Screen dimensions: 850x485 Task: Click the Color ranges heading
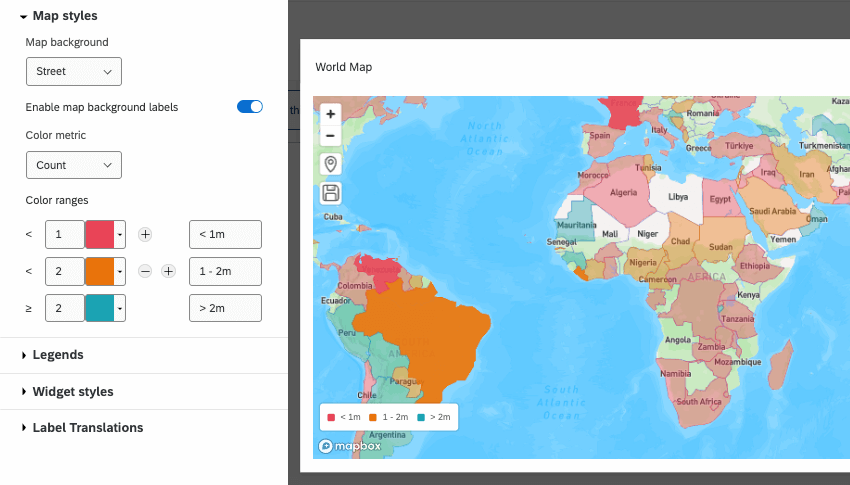tap(57, 200)
